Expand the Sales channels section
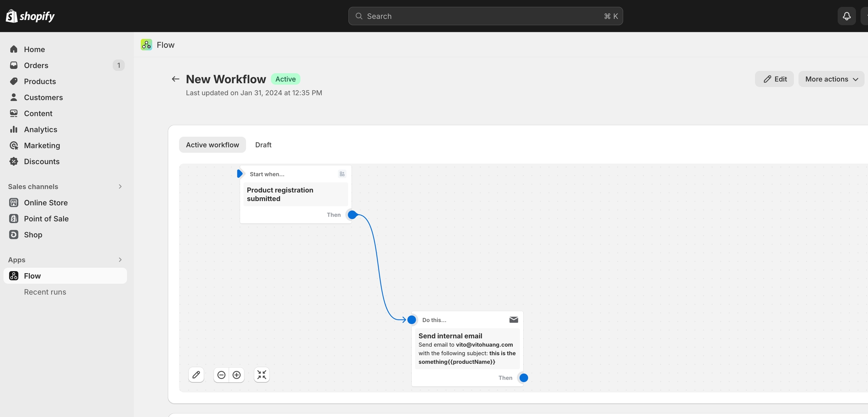Image resolution: width=868 pixels, height=417 pixels. [120, 187]
